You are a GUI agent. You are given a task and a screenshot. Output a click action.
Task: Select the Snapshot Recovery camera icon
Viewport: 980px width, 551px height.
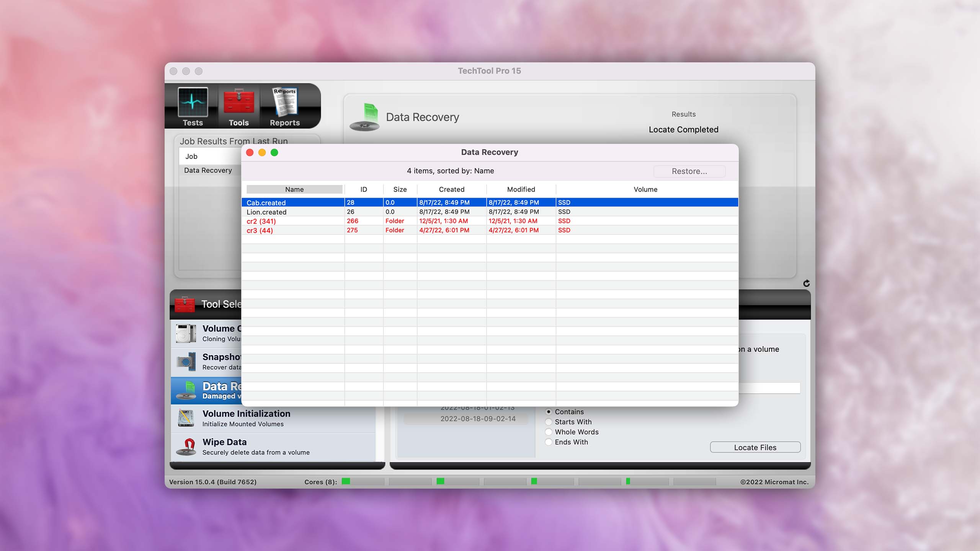(x=186, y=362)
